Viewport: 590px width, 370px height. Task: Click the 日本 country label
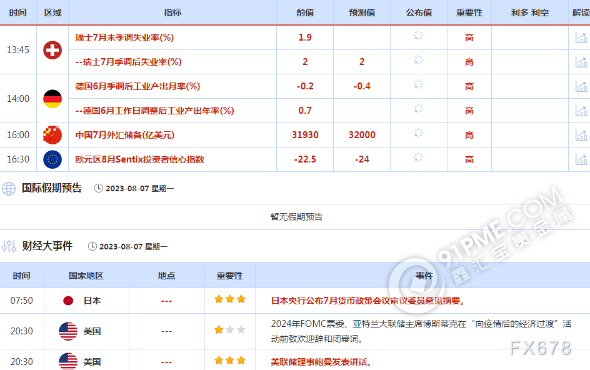(x=92, y=301)
